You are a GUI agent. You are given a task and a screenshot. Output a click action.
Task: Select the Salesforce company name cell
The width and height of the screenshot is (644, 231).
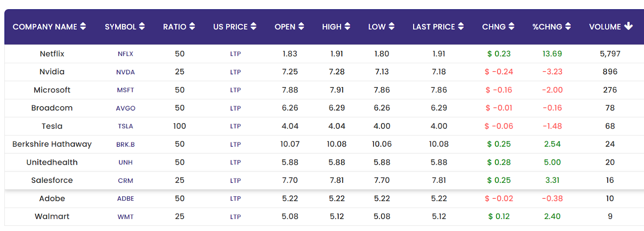(x=52, y=180)
